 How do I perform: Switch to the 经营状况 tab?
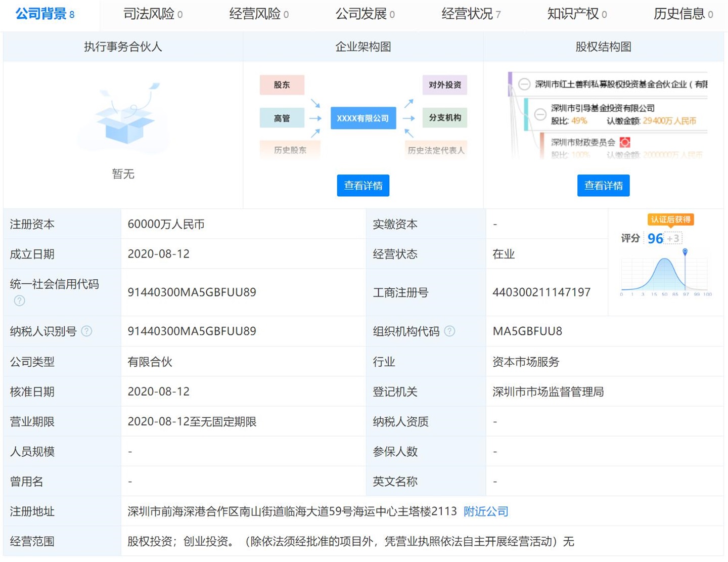point(470,14)
